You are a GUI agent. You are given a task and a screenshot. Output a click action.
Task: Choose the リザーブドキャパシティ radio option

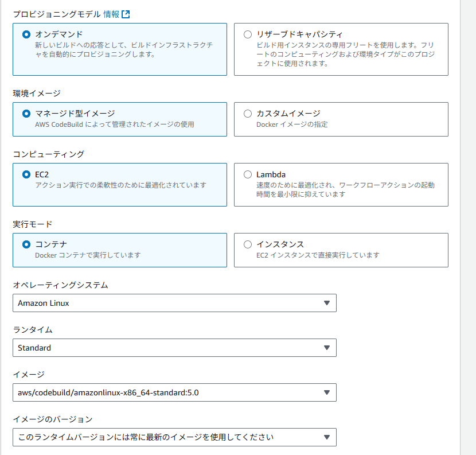[248, 34]
